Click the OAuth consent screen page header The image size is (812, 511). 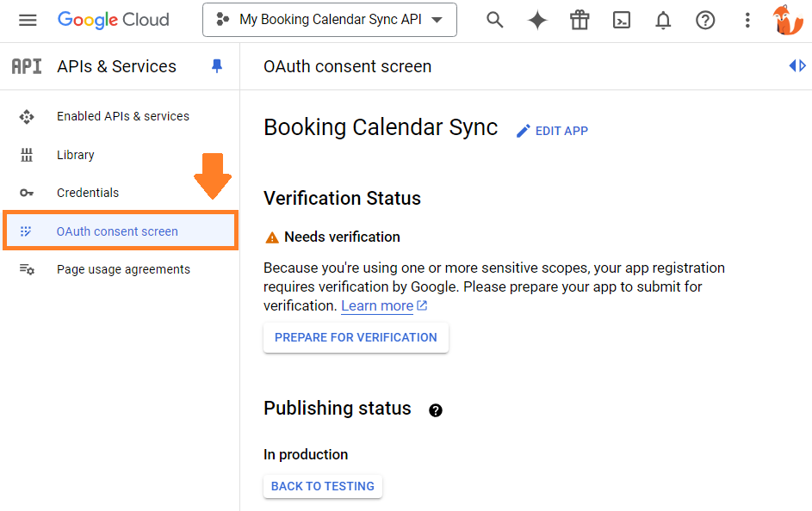tap(348, 66)
